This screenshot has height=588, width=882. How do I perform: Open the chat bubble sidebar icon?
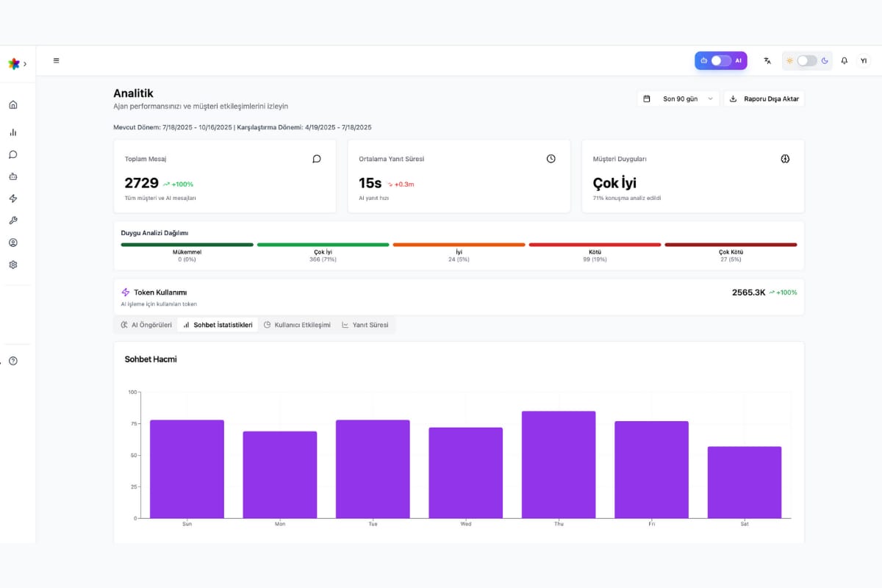12,154
